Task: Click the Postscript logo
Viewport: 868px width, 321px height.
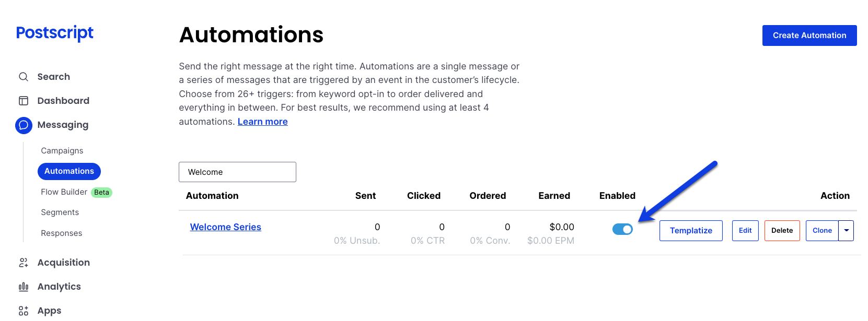Action: (55, 33)
